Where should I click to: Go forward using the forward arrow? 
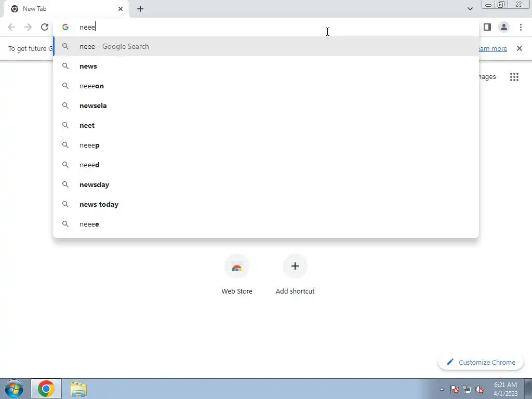28,27
